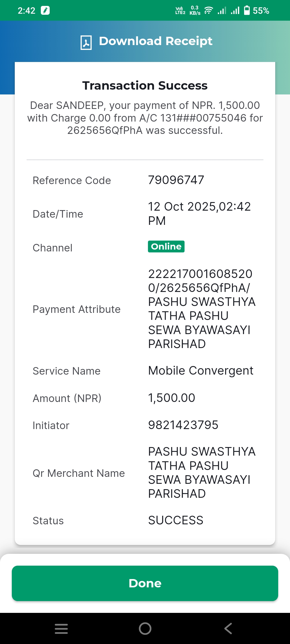290x644 pixels.
Task: Click Download Receipt text
Action: pos(155,41)
